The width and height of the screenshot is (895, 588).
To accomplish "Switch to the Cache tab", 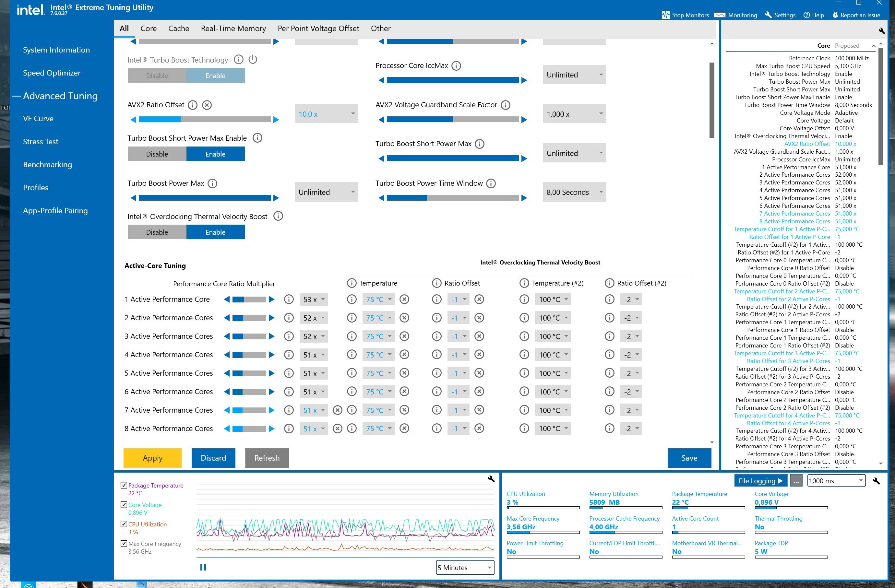I will click(x=179, y=29).
